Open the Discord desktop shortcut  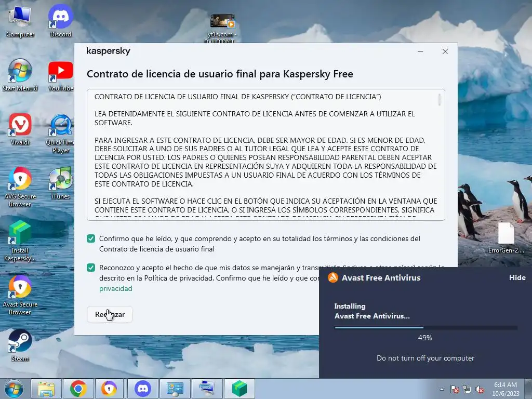pyautogui.click(x=60, y=21)
